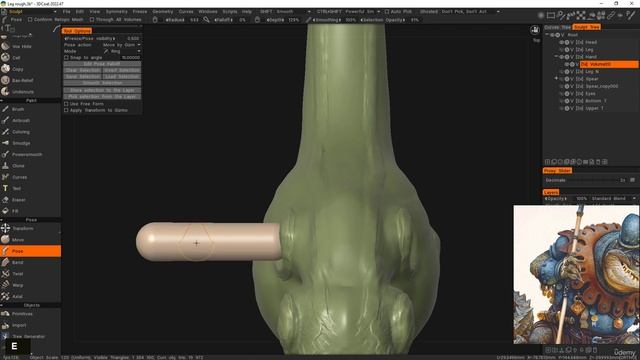The image size is (640, 360).
Task: Select the Airbrush paint tool
Action: coord(20,120)
